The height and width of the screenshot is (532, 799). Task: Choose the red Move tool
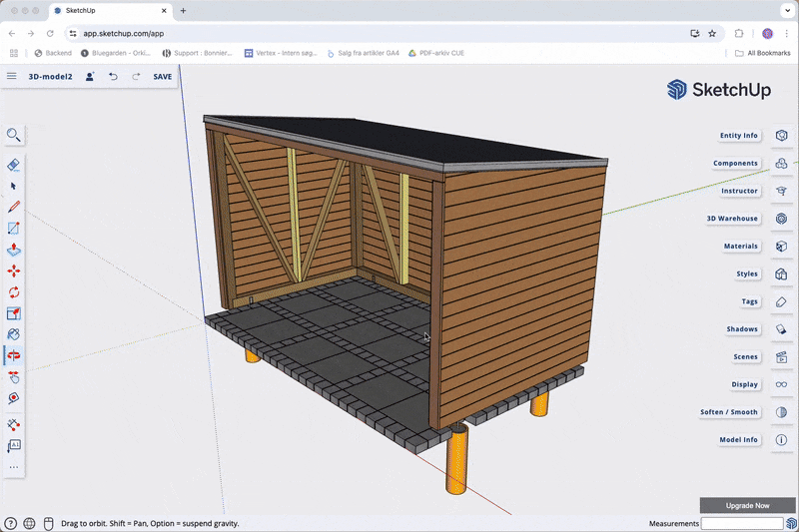[x=14, y=271]
